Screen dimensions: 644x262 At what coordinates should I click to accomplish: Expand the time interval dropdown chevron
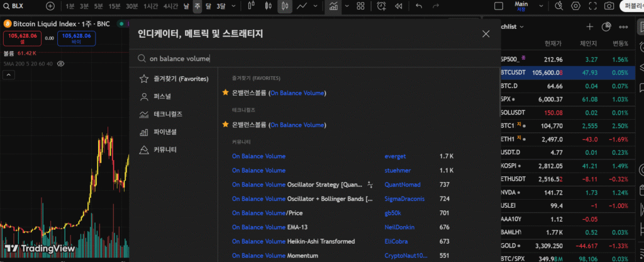[234, 6]
